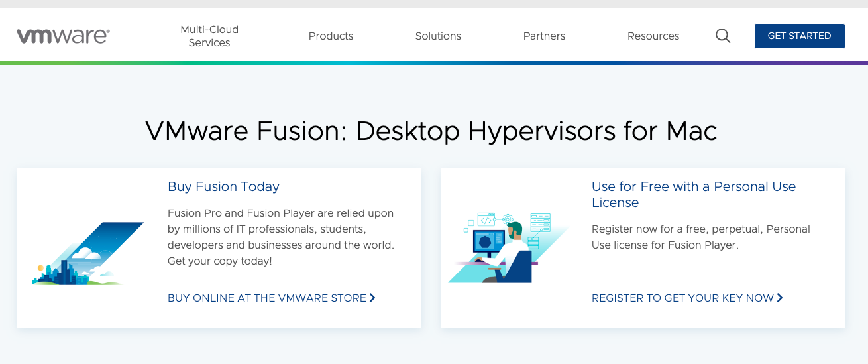Click the Buy Fusion Today heading
The width and height of the screenshot is (868, 364).
click(223, 186)
